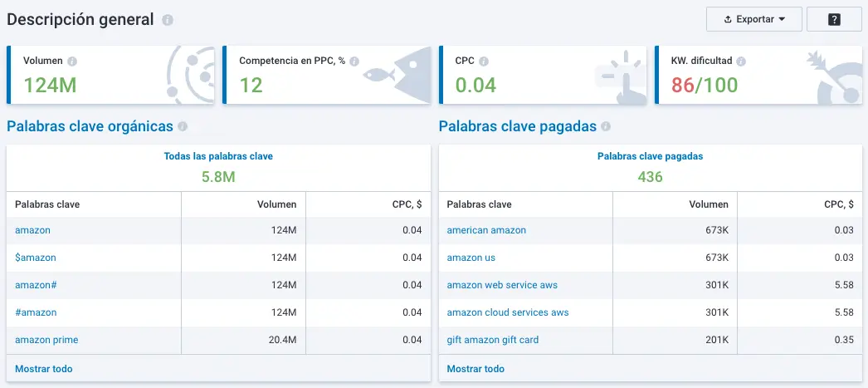868x388 pixels.
Task: Click 201K volume of gift amazon gift card
Action: 716,340
